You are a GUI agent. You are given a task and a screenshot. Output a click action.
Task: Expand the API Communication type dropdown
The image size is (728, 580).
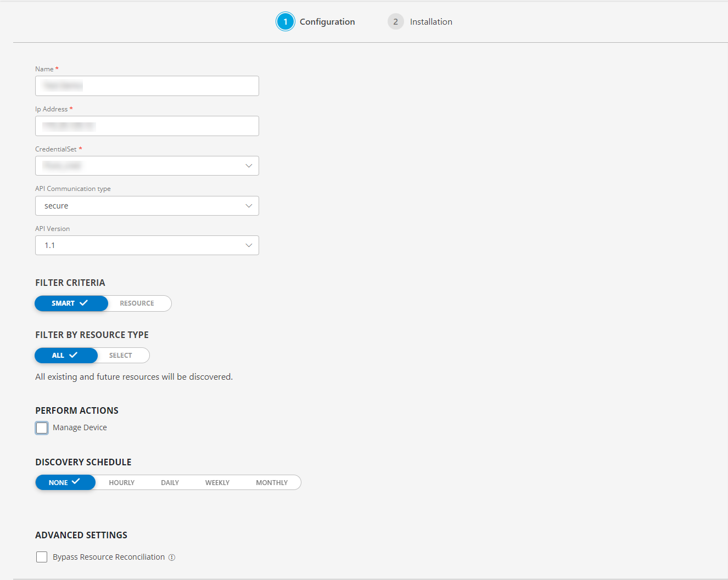tap(147, 206)
